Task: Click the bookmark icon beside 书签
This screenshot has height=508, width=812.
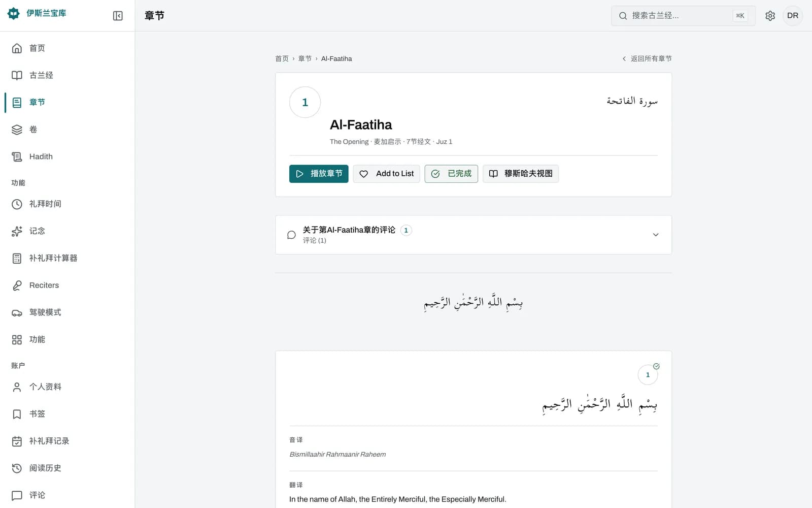Action: coord(17,414)
